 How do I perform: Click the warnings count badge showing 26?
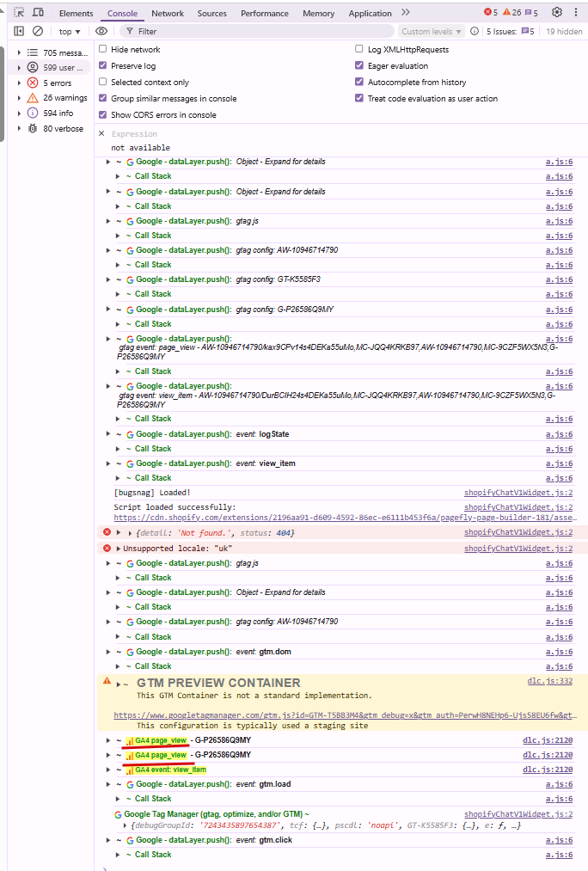(512, 12)
